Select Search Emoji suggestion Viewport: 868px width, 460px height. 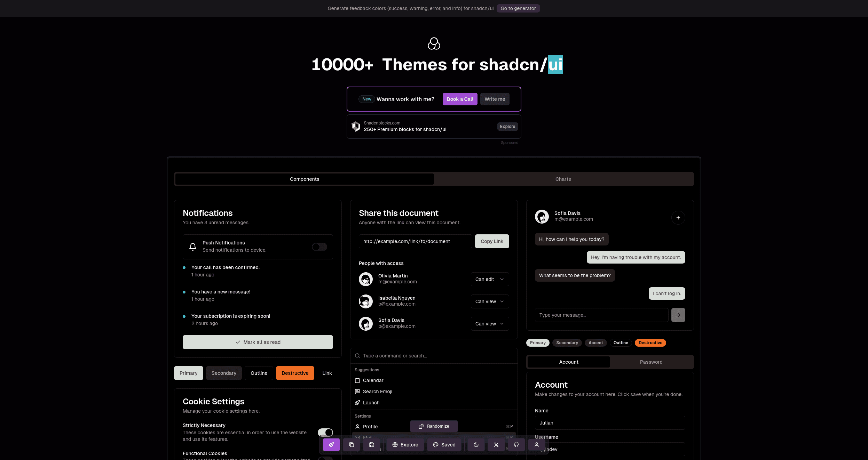point(434,392)
